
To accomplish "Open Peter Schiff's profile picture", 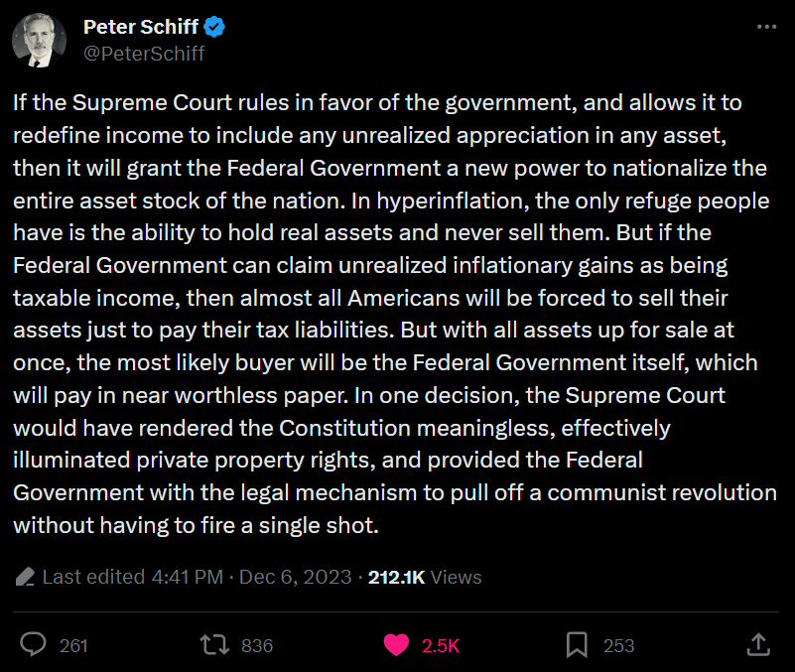I will pos(40,41).
